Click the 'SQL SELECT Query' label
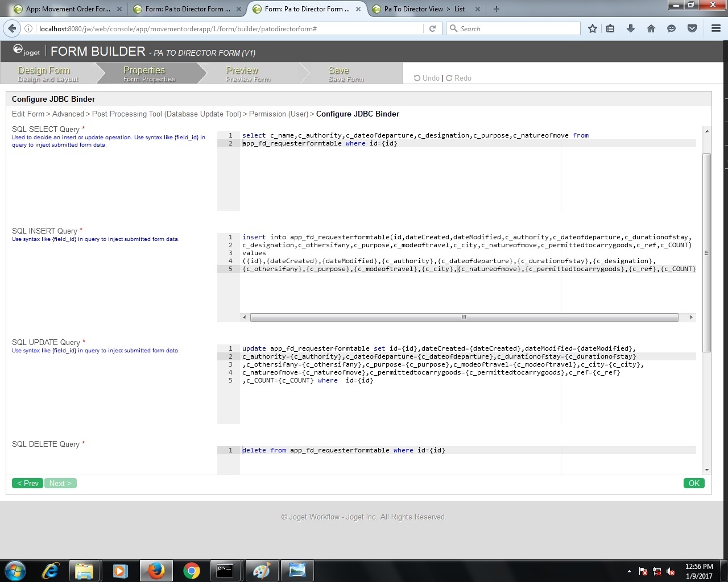The image size is (728, 582). (46, 129)
